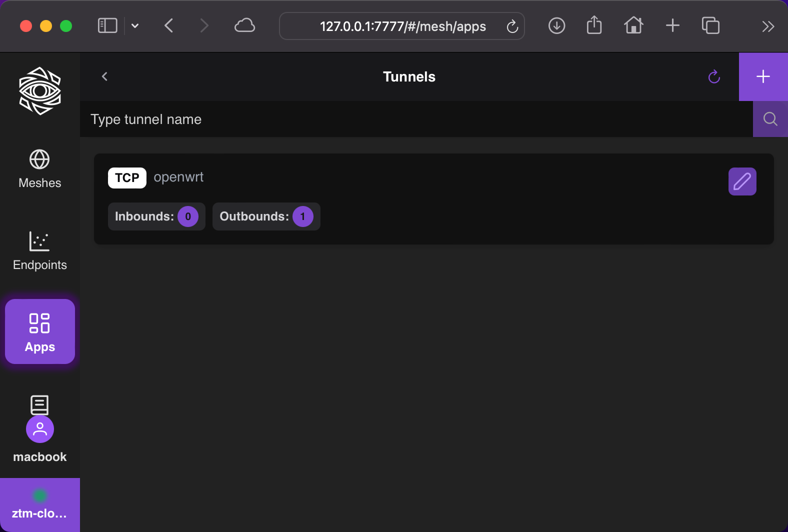Open the book log icon in sidebar

(39, 404)
